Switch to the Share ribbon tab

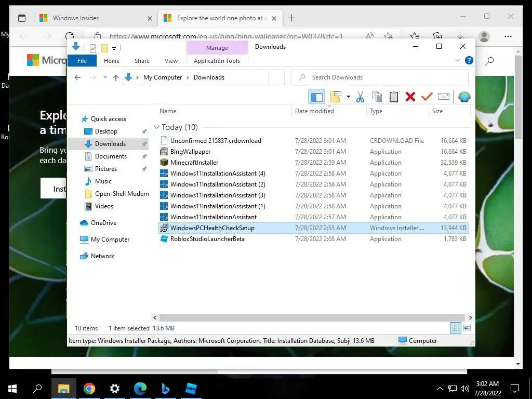(142, 61)
